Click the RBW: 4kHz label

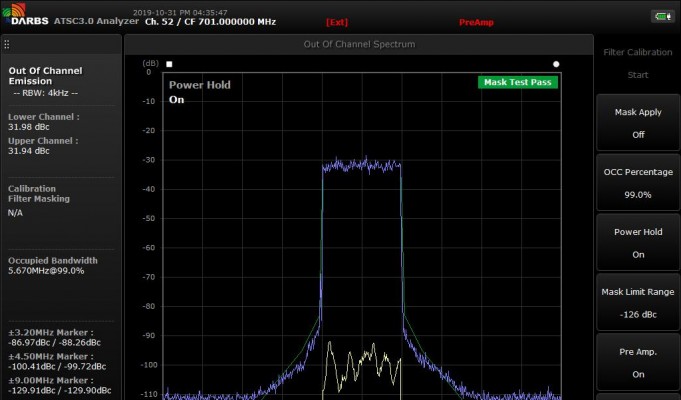pos(46,93)
